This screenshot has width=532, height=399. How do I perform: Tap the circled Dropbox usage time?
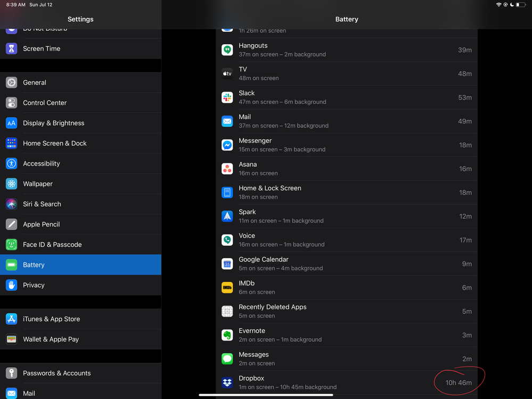tap(459, 382)
